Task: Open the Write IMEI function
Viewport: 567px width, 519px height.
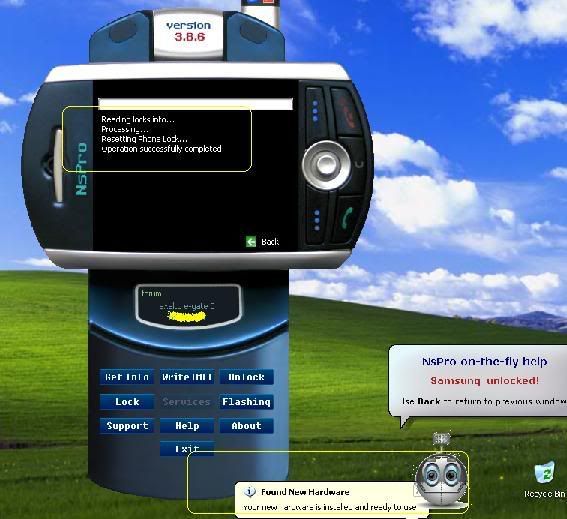Action: (x=187, y=377)
